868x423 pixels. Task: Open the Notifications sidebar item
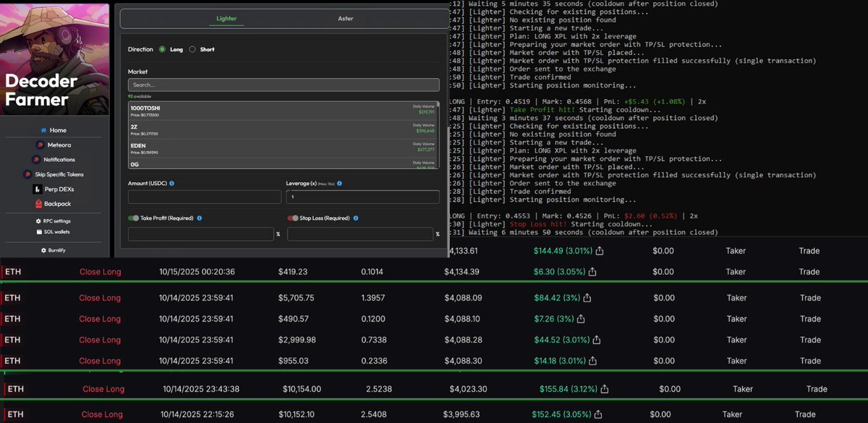click(54, 159)
